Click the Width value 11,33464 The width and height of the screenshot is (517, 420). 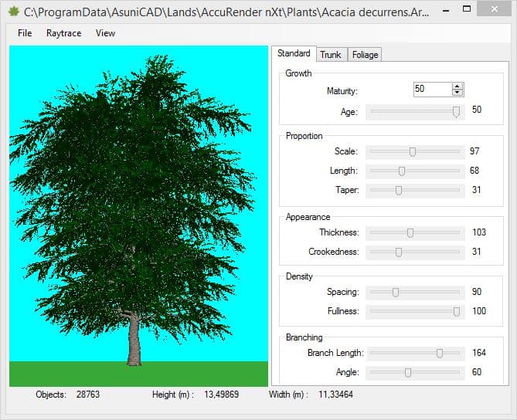[x=335, y=395]
